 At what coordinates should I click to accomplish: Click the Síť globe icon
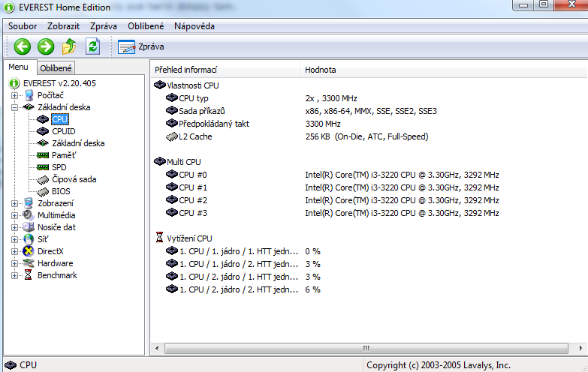point(29,239)
